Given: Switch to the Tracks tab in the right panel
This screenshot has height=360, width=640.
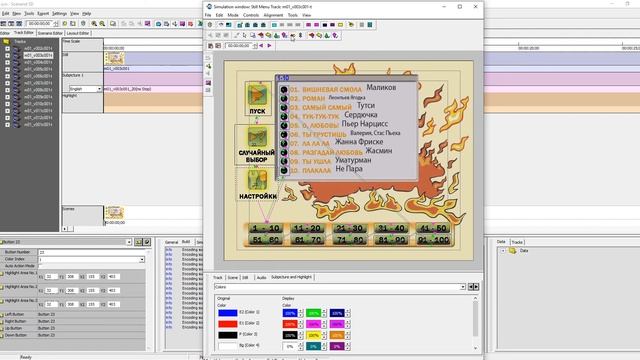Looking at the screenshot, I should [517, 242].
